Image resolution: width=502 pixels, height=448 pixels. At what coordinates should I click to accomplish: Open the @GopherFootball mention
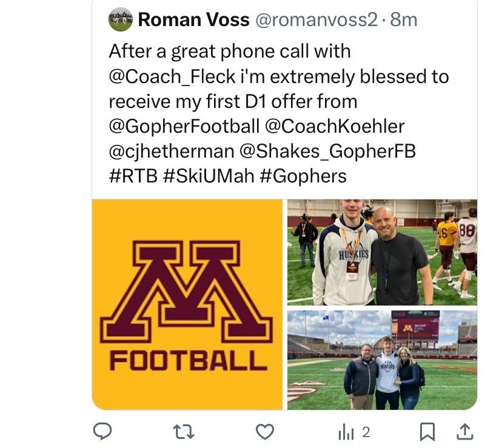click(x=184, y=127)
